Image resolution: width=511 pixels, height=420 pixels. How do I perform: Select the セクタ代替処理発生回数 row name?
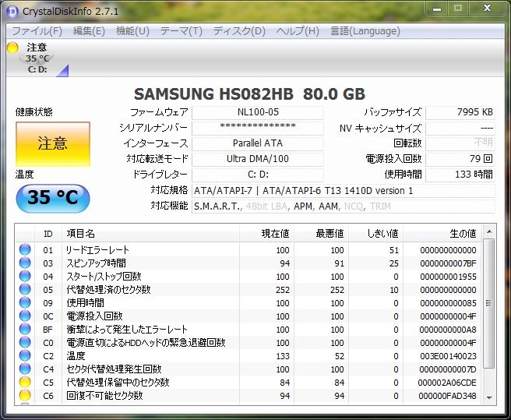click(114, 369)
